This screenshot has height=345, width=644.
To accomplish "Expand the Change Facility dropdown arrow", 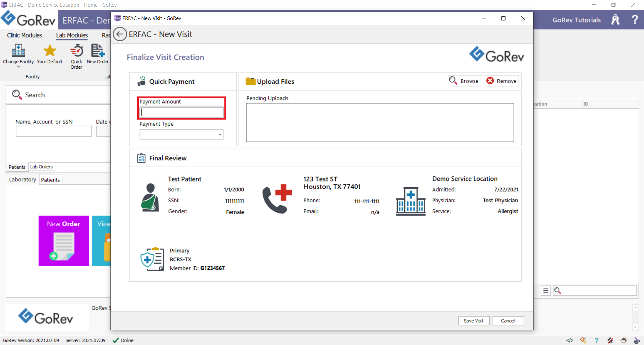I will point(18,67).
